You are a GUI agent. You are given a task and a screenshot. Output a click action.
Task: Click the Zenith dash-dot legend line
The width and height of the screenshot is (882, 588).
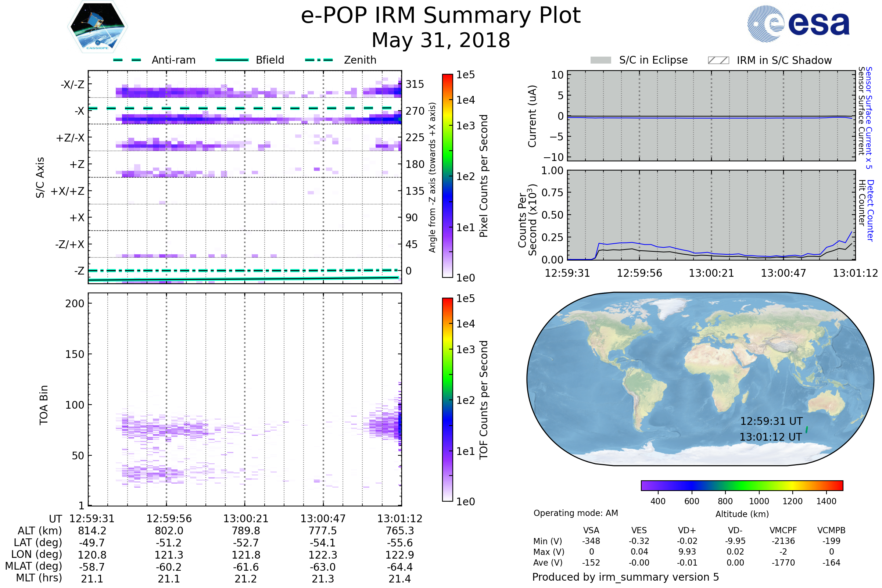319,60
